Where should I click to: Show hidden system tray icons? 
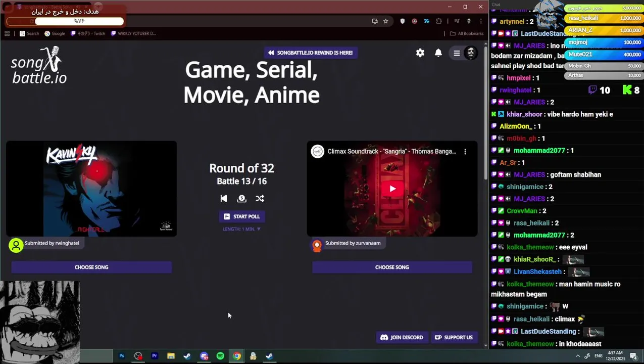pyautogui.click(x=578, y=356)
